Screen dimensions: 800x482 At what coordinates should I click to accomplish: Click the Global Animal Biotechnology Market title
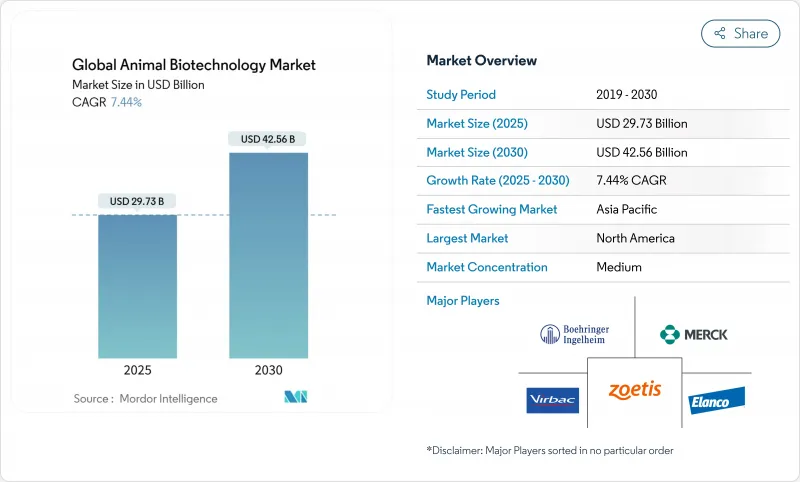tap(193, 65)
